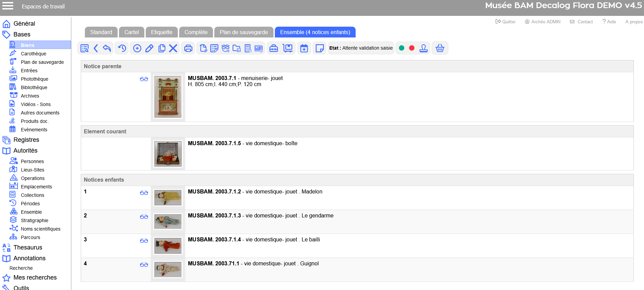Click the red status dot
Screen dimensions: 644x290
coord(412,48)
